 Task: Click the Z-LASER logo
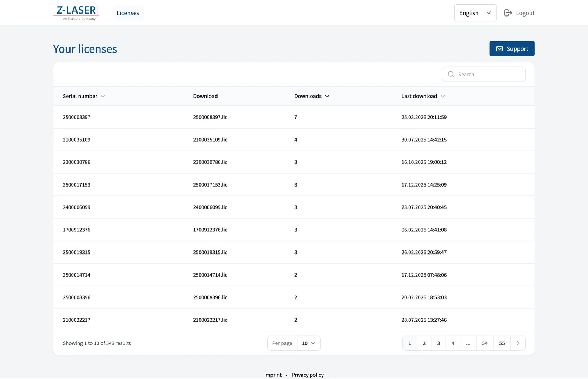pyautogui.click(x=76, y=13)
